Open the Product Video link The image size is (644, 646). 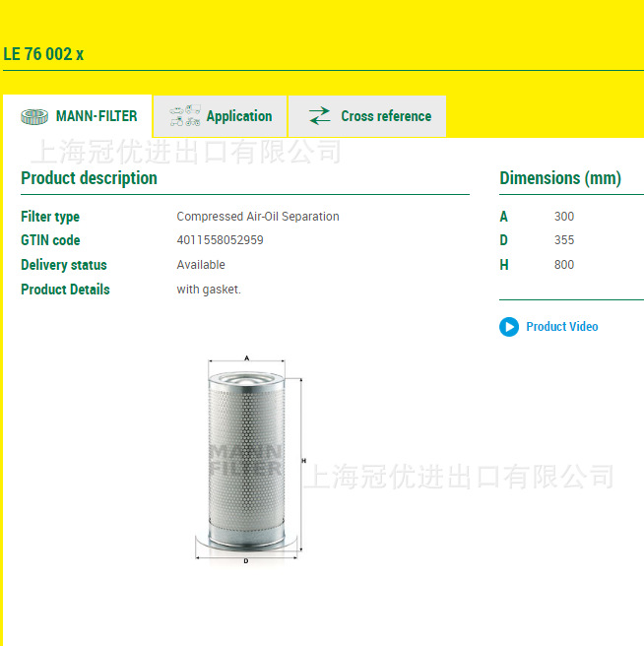pos(562,327)
